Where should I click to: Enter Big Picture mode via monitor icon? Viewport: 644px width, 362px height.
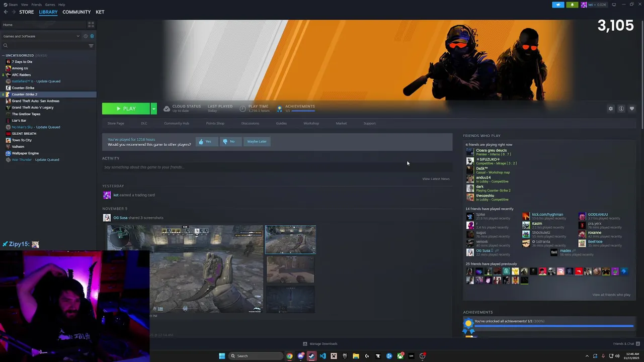tap(614, 5)
